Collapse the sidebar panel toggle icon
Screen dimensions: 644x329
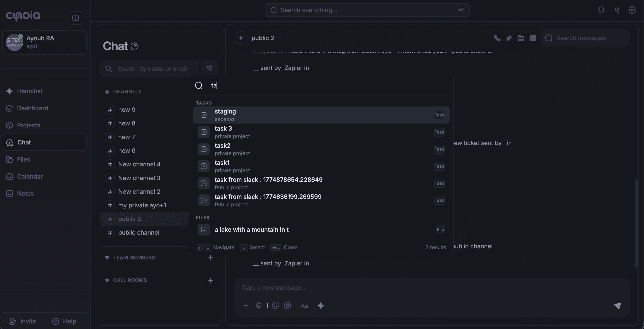76,18
